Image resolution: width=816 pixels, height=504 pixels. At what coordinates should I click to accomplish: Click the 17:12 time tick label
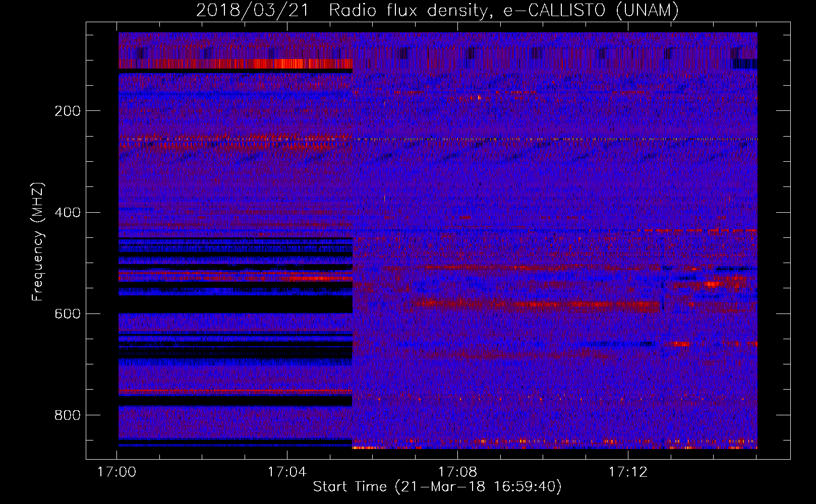tap(628, 472)
